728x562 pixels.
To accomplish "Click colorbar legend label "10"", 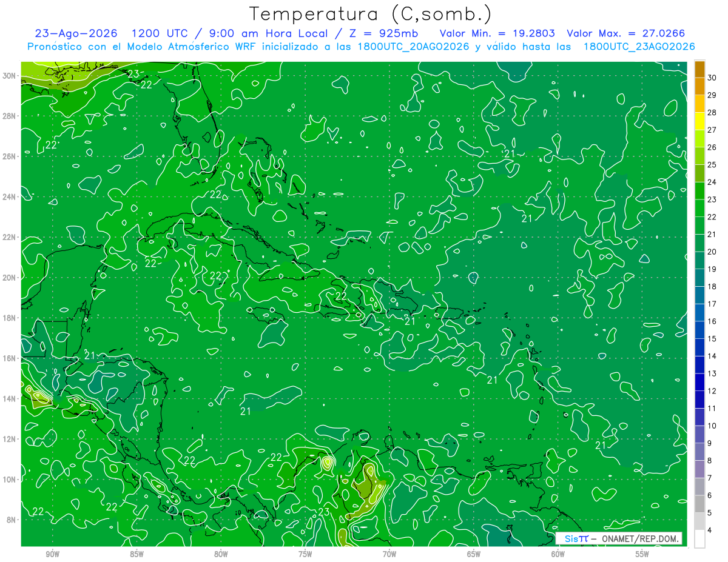I will 712,426.
